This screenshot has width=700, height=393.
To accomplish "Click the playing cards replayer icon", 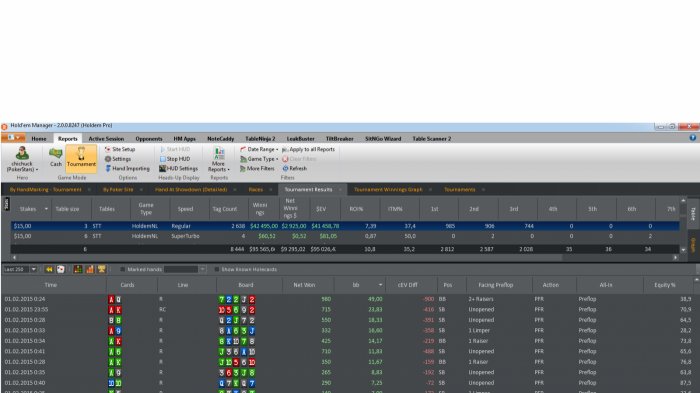I will pyautogui.click(x=61, y=269).
